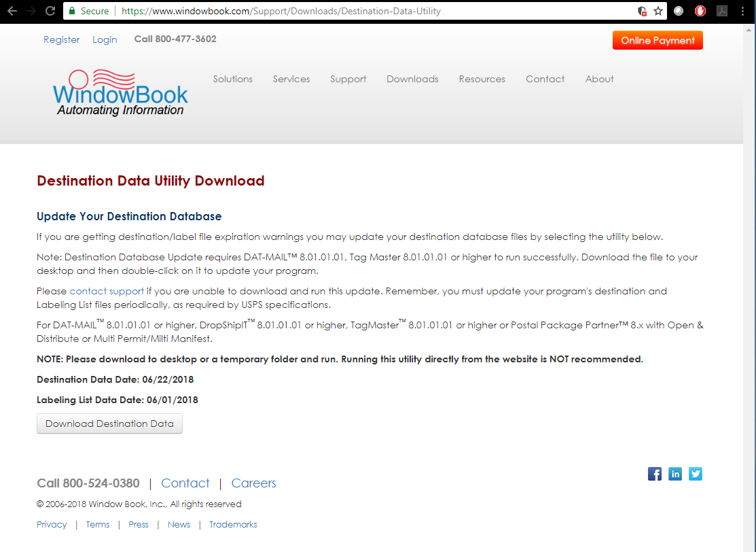The width and height of the screenshot is (756, 552).
Task: Open the red ad-blocker extension icon
Action: [x=700, y=11]
